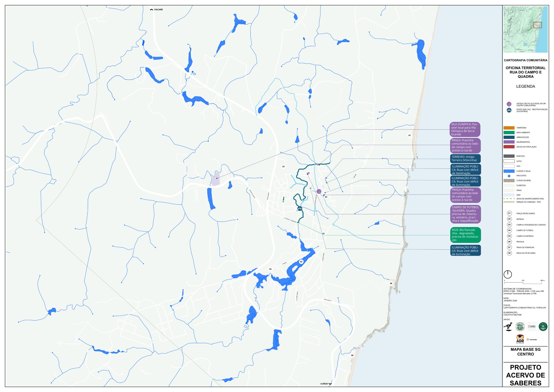The height and width of the screenshot is (392, 554).
Task: Click the red Dados da População swatch
Action: [509, 147]
